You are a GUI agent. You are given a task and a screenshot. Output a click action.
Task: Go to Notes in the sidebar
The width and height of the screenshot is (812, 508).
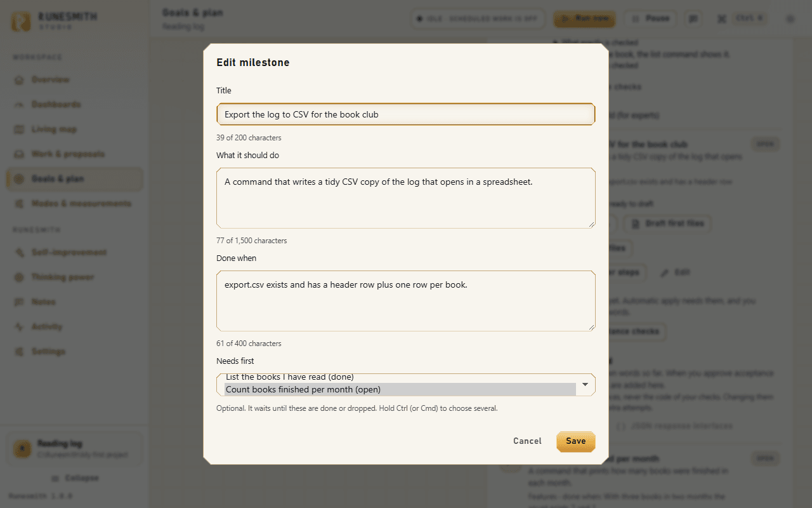point(74,302)
